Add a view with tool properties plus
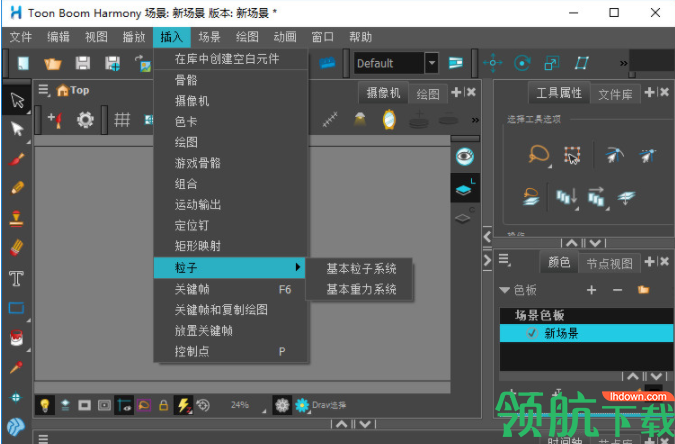Viewport: 675px width, 444px height. [x=650, y=92]
